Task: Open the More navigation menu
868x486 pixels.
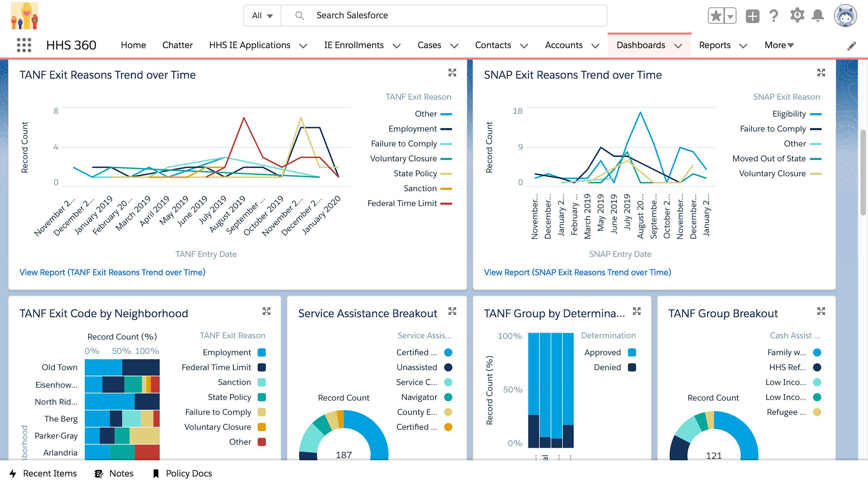Action: [779, 45]
